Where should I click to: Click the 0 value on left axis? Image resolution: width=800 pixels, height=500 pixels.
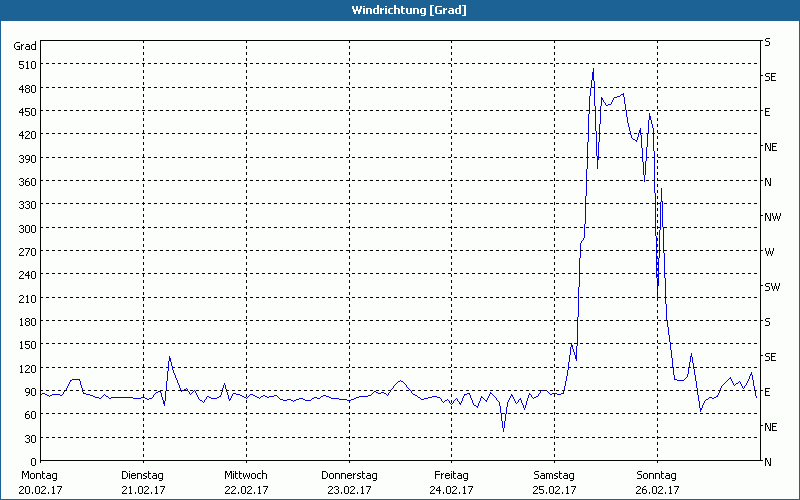33,462
